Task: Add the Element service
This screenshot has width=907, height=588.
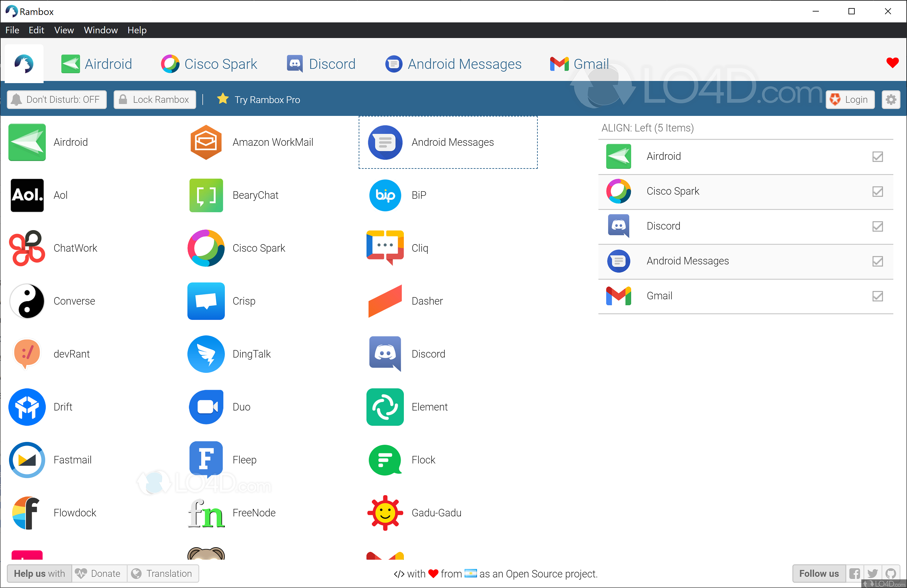Action: 385,407
